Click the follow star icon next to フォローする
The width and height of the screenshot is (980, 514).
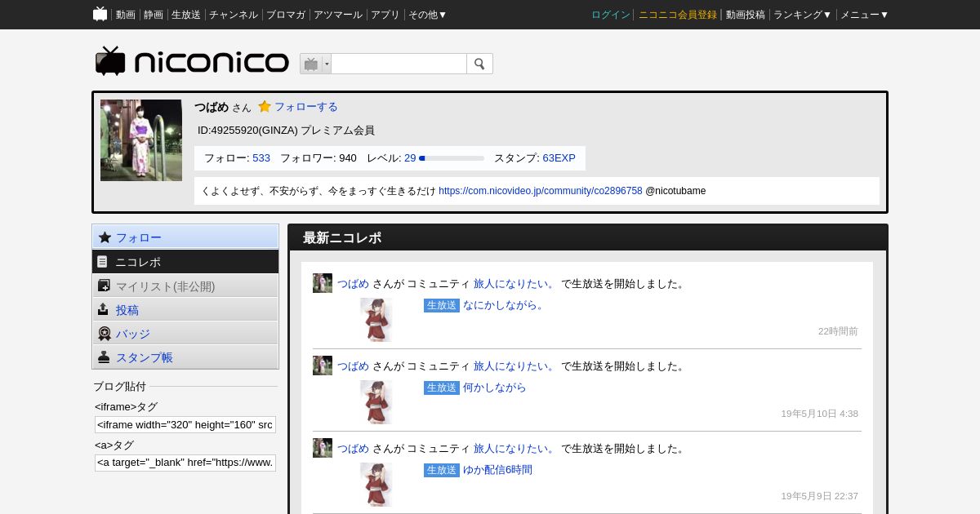265,106
